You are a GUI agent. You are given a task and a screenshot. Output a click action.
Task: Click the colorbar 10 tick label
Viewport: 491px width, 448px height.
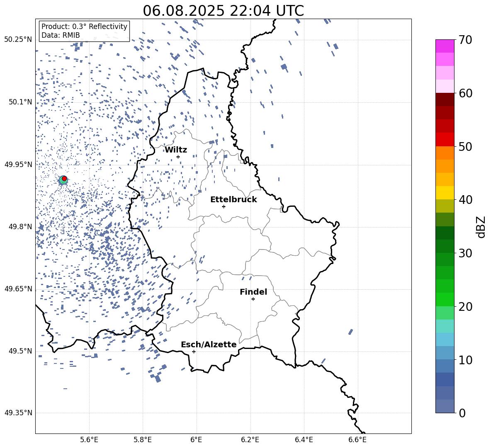465,360
